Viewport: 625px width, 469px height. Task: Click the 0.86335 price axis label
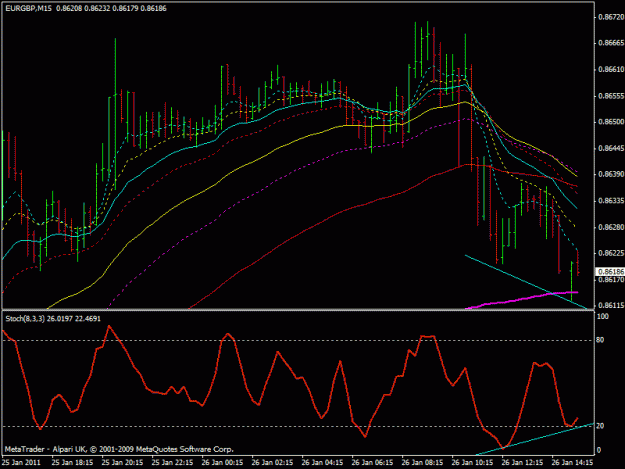pos(611,201)
